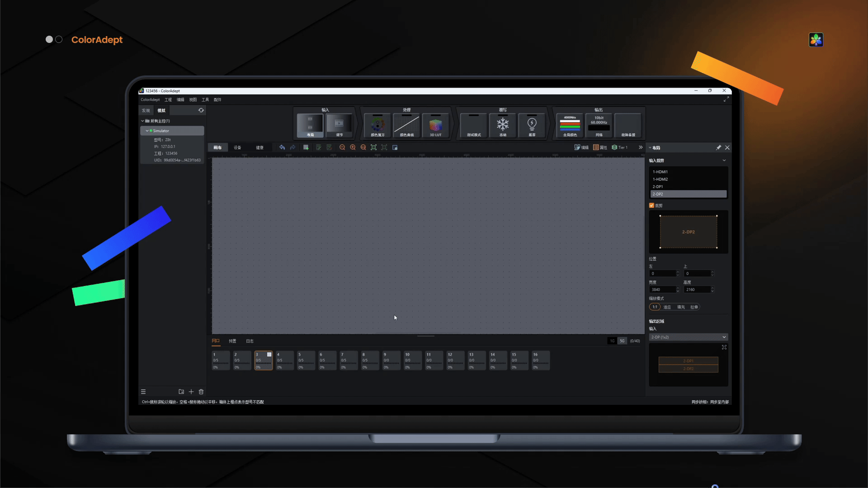868x488 pixels.
Task: Select network port 16 tile
Action: tap(541, 361)
